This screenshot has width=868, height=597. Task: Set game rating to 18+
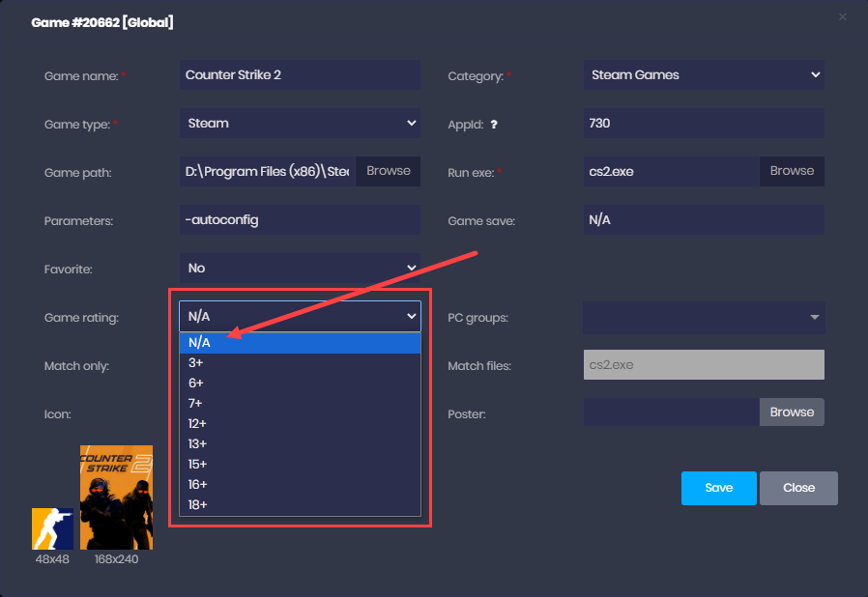[300, 505]
